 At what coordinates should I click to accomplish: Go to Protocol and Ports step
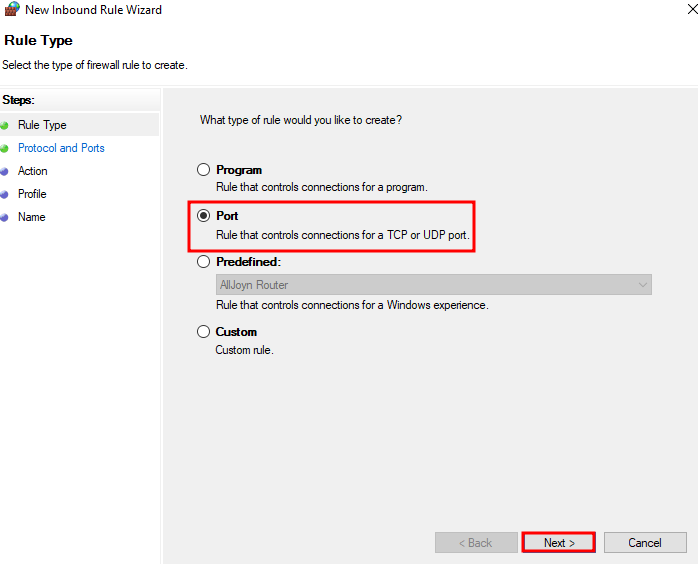(61, 148)
